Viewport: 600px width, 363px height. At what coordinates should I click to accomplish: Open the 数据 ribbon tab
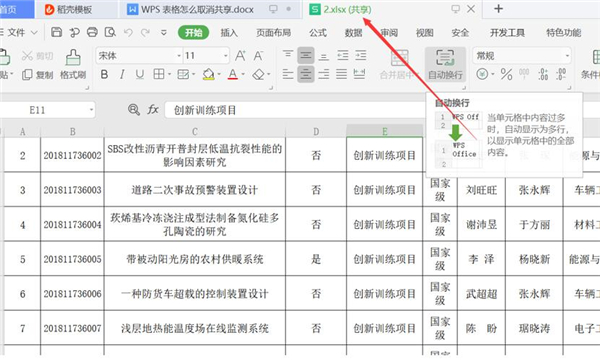(353, 33)
